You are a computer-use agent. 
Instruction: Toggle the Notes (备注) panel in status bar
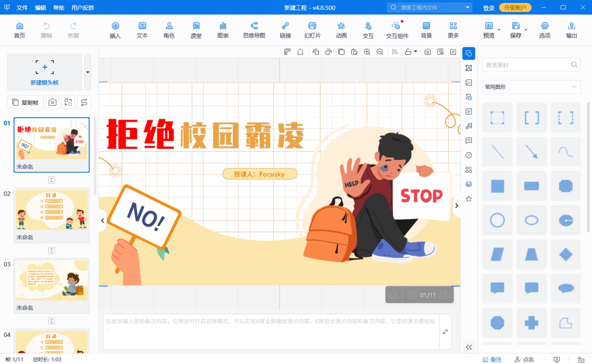(492, 359)
